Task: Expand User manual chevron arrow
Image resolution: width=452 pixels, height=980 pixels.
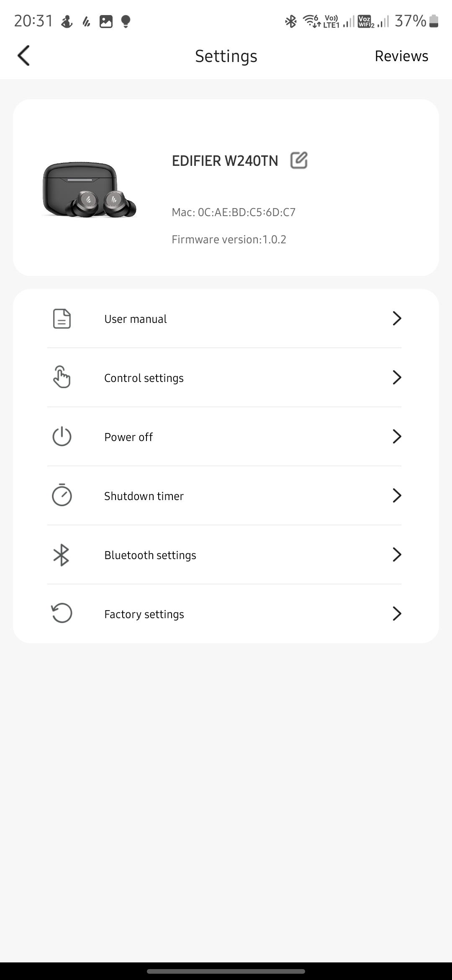Action: tap(397, 319)
